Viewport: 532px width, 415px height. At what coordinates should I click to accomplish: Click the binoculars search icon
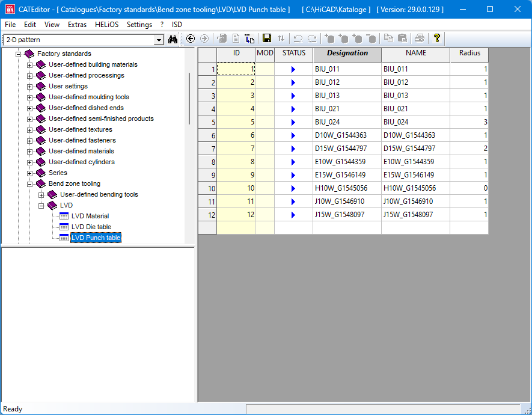(173, 39)
